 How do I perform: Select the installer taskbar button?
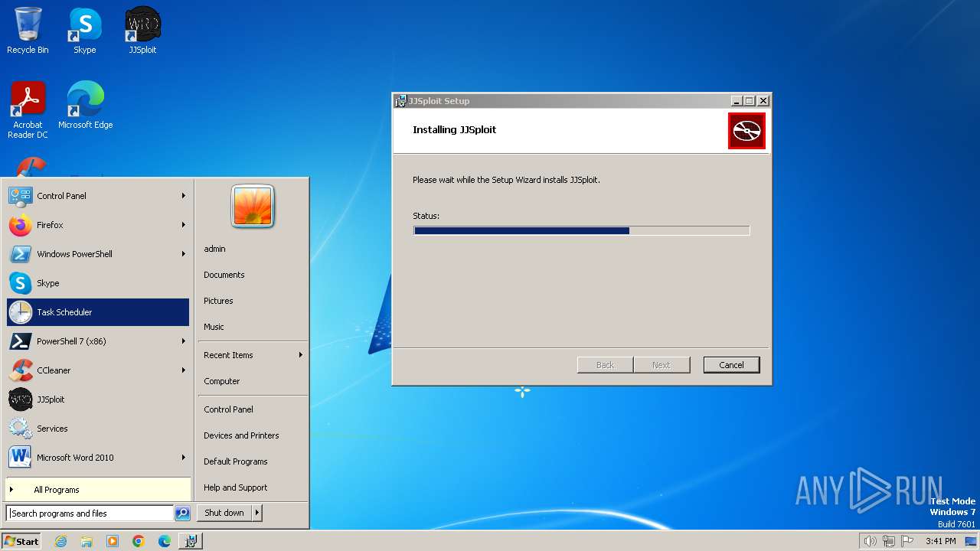[191, 541]
